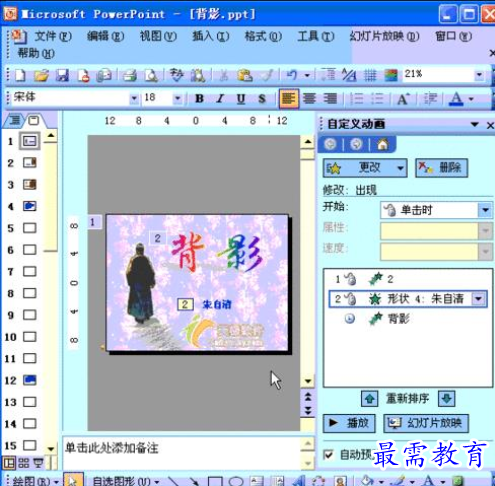Open the 工具 menu
This screenshot has height=486, width=495.
316,36
